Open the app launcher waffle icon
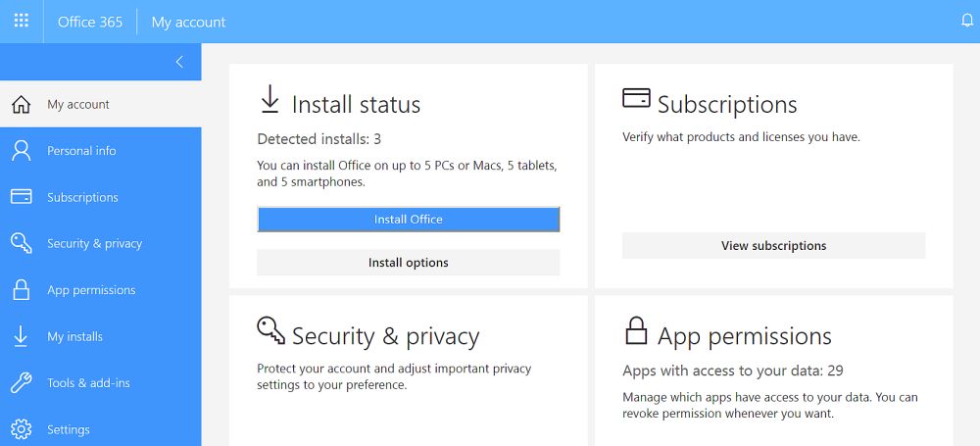The width and height of the screenshot is (980, 446). 22,21
